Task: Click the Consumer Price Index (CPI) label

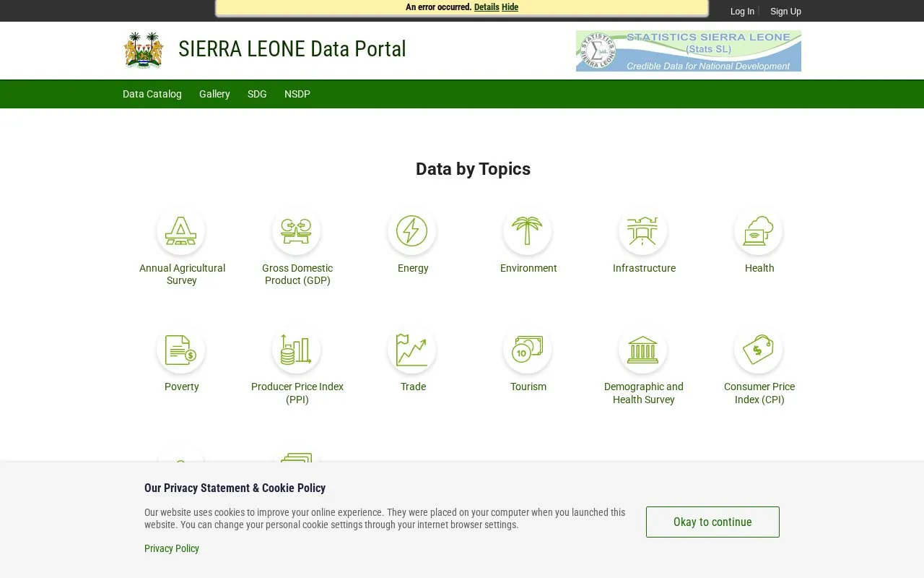Action: (759, 392)
